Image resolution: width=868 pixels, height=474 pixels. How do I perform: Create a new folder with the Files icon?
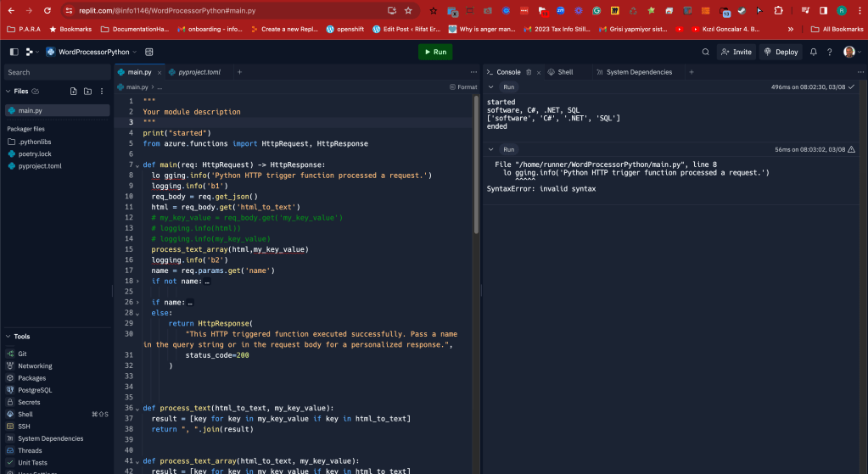(87, 92)
